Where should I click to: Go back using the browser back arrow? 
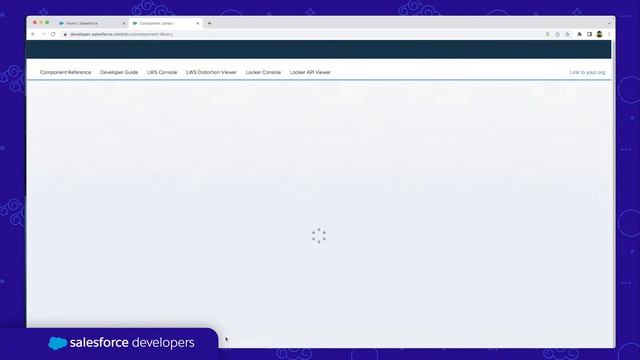coord(33,34)
